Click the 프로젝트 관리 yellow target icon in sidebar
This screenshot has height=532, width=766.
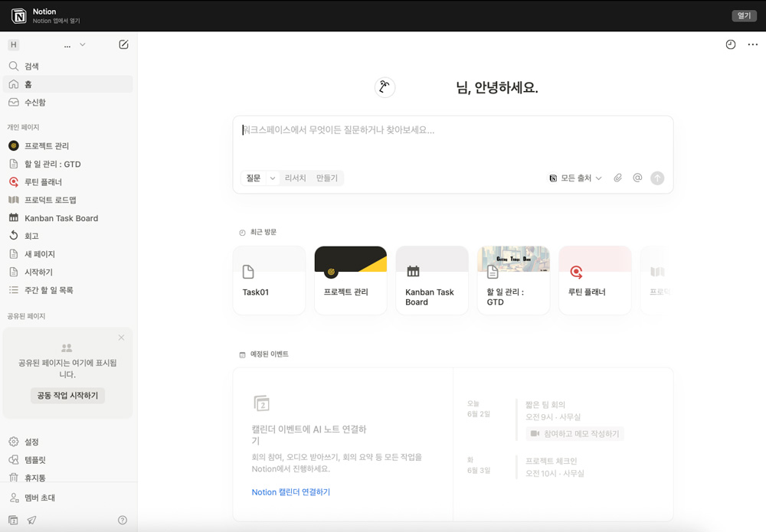14,145
